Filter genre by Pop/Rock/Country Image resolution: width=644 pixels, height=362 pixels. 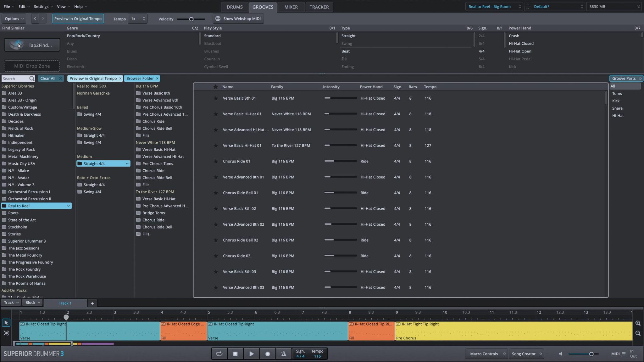(83, 36)
